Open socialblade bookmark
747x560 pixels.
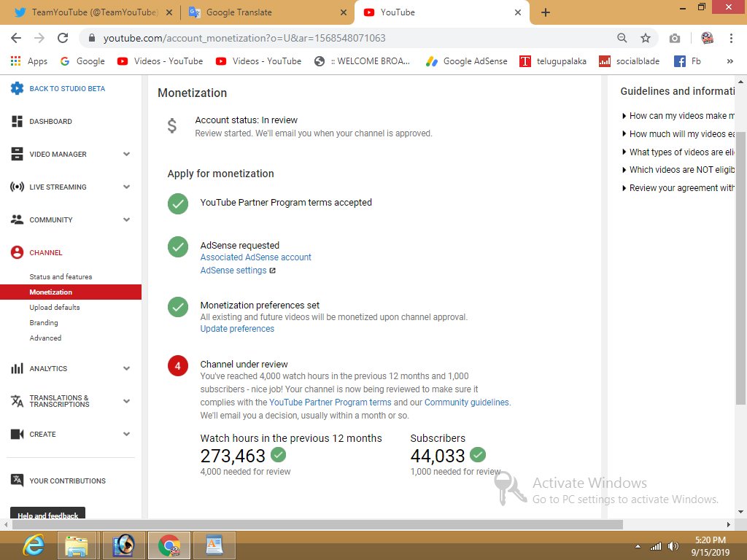pos(630,61)
